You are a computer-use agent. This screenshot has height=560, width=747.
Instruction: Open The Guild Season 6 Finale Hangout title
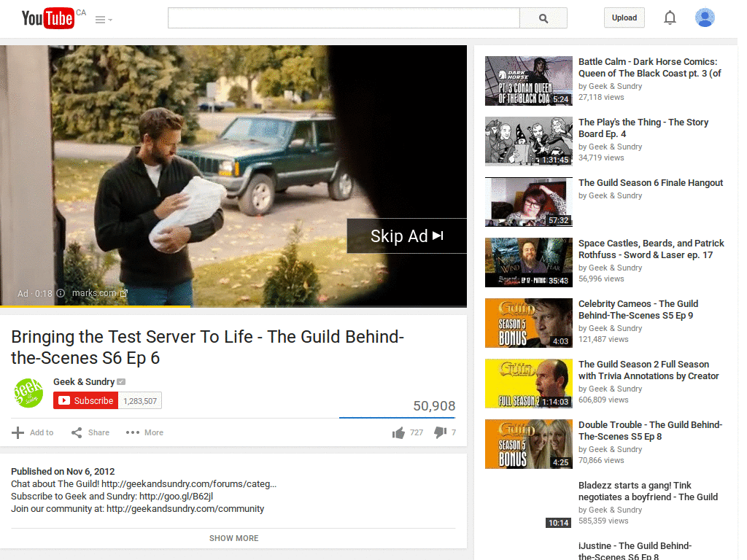pyautogui.click(x=651, y=183)
